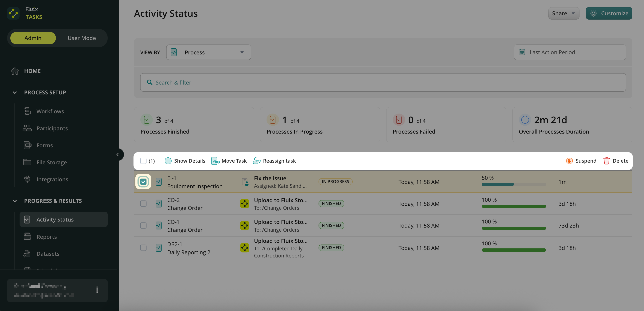The height and width of the screenshot is (311, 644).
Task: Open the user account options menu
Action: pos(97,290)
